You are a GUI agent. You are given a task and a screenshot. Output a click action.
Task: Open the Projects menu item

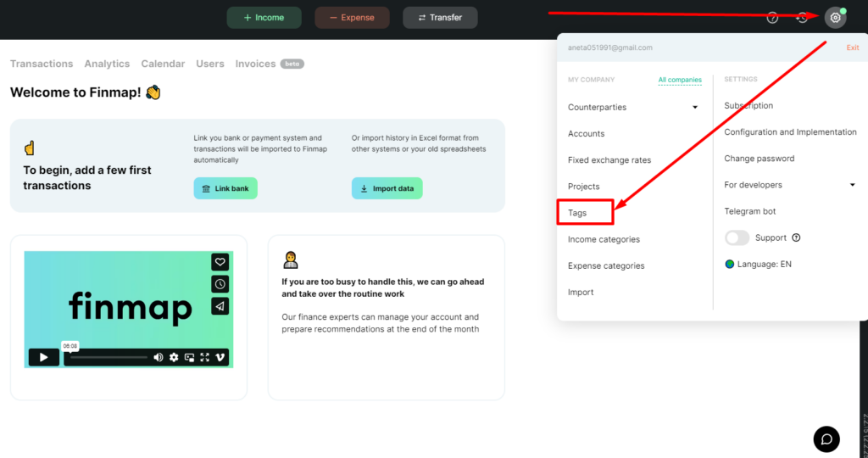[x=583, y=186]
